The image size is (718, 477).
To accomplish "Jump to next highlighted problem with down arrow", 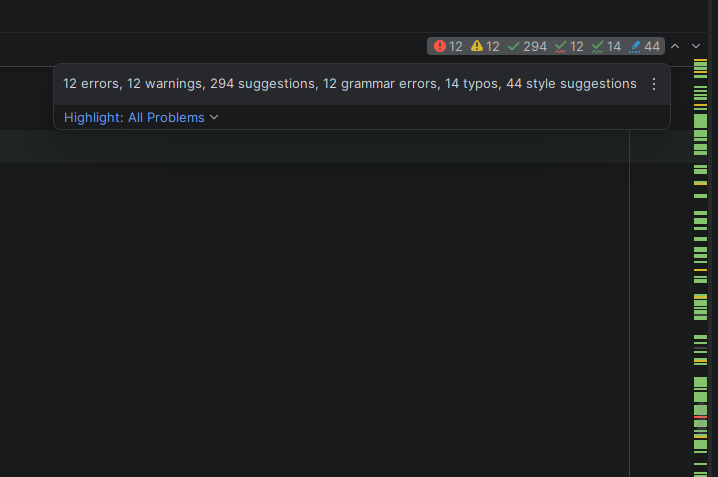I will pyautogui.click(x=696, y=46).
